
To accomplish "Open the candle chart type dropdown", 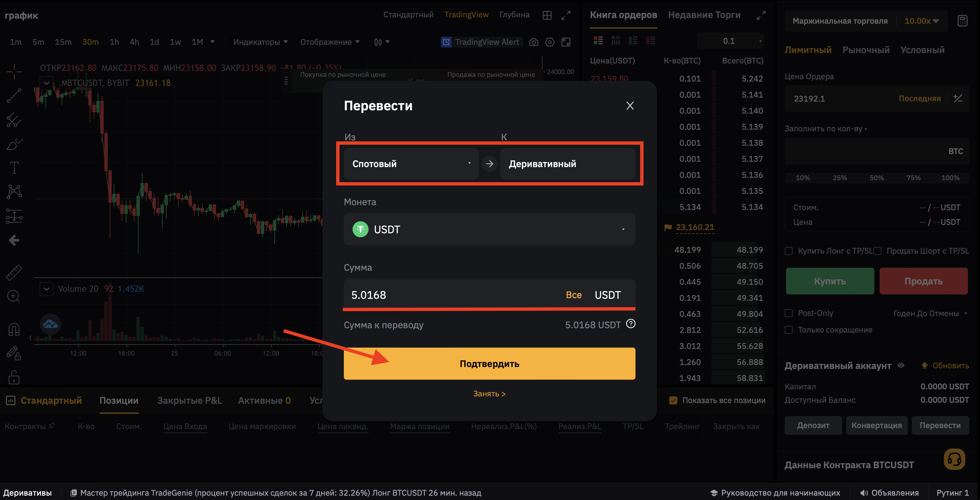I will tap(382, 42).
